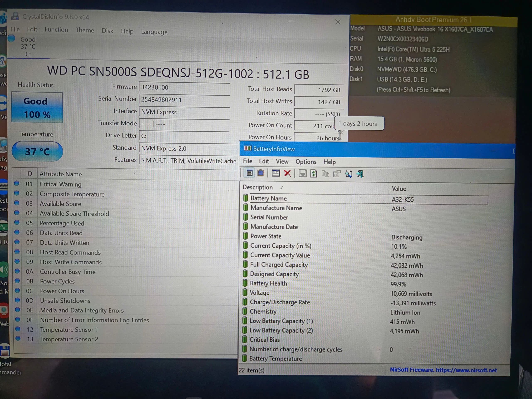The image size is (532, 399).
Task: Click the window-shaped toolbar icon in BatteryInfoView
Action: point(276,173)
